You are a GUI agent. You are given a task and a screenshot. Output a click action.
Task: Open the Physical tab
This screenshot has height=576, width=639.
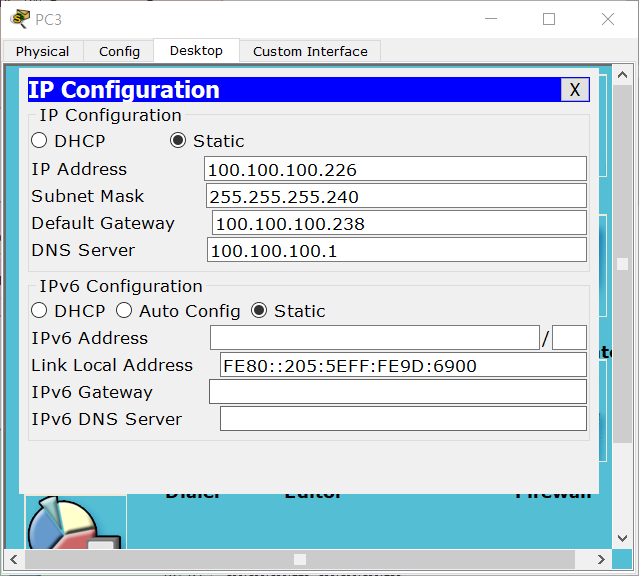tap(43, 51)
